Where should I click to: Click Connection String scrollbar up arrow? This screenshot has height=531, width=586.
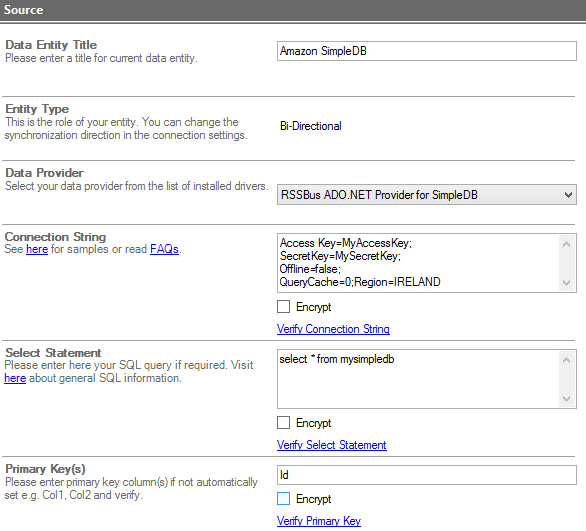[x=567, y=244]
